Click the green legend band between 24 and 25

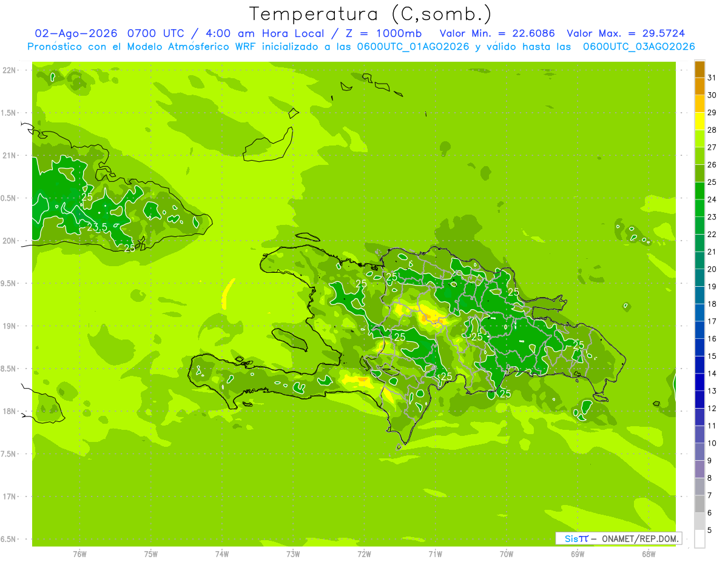pos(699,190)
